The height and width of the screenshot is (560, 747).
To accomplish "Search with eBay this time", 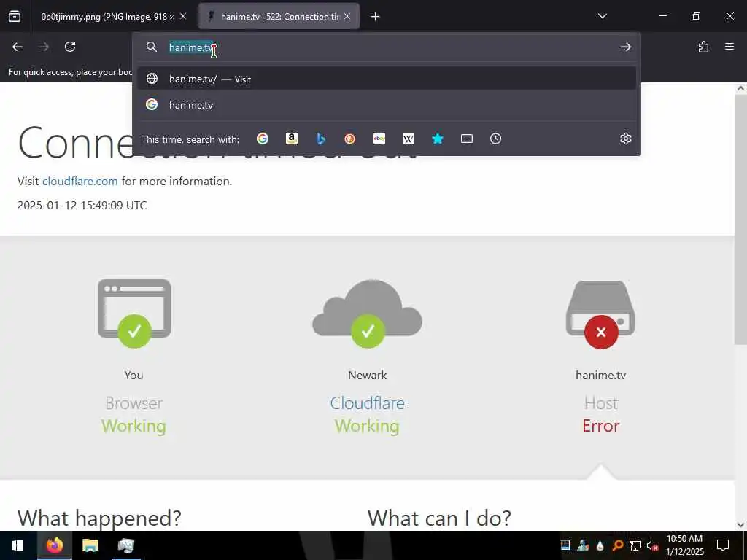I will click(x=379, y=139).
